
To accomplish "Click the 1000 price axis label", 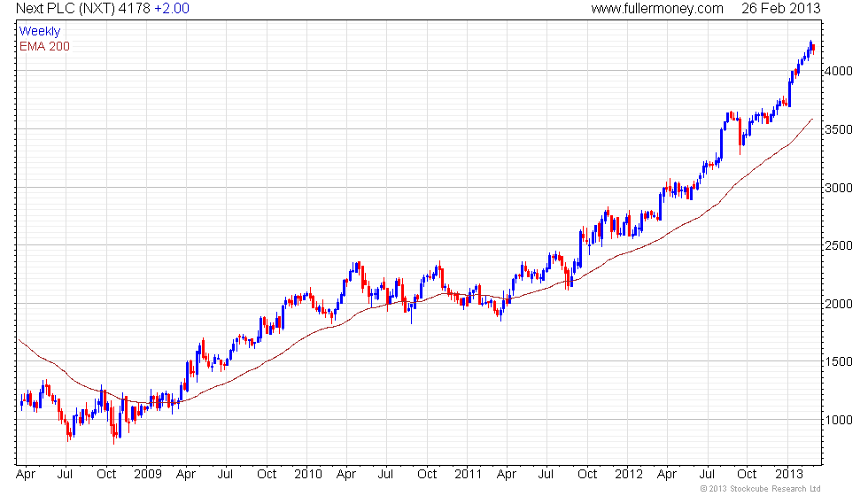I will pyautogui.click(x=839, y=420).
